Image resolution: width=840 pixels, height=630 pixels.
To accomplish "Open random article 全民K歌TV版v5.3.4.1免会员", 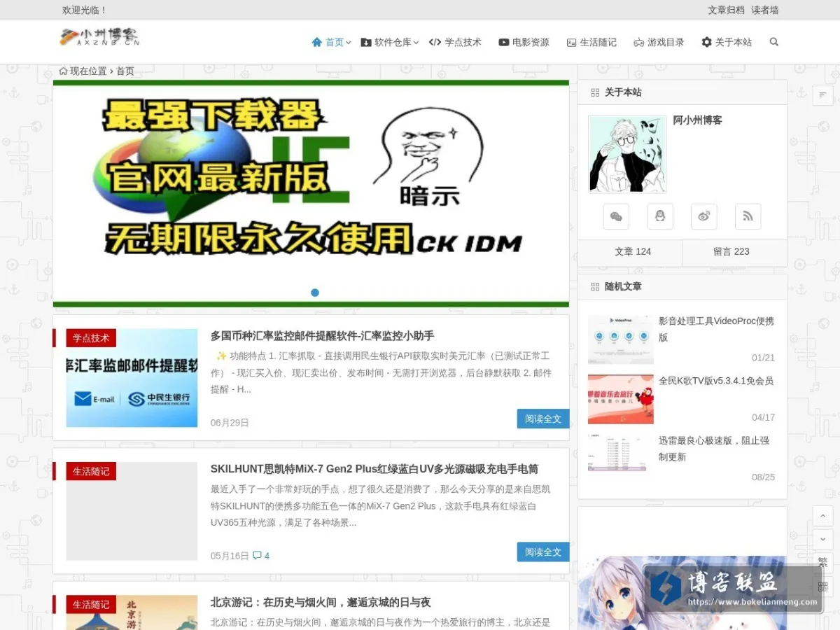I will coord(716,381).
